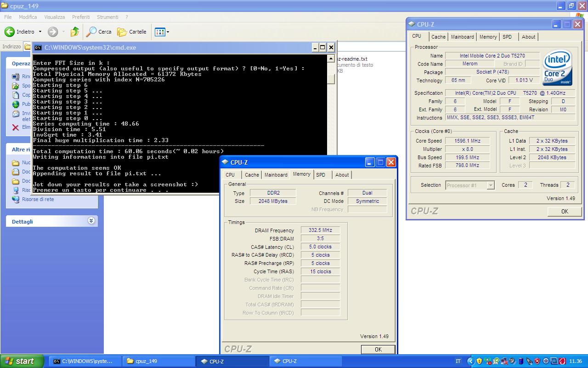Open the cmd.exe taskbar button
Screen dimensions: 588x368
85,361
